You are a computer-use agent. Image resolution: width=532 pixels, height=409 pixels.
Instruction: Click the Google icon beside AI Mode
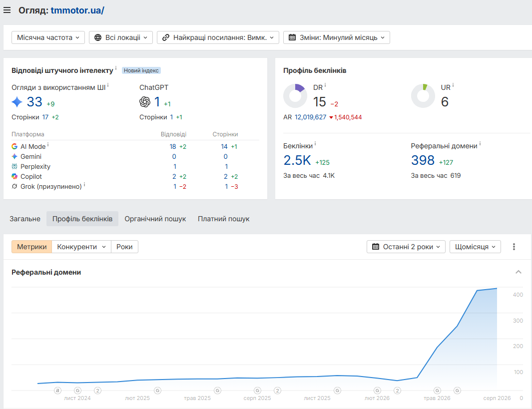[x=14, y=146]
